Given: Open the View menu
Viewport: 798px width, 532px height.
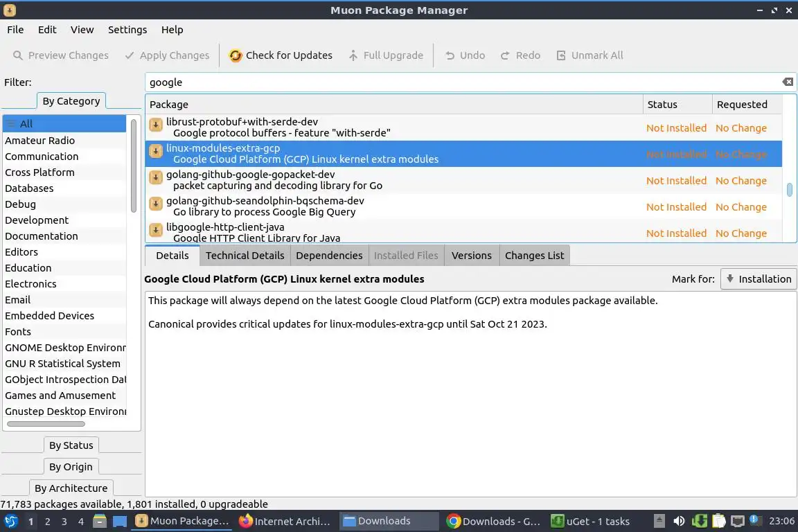Looking at the screenshot, I should click(x=82, y=30).
